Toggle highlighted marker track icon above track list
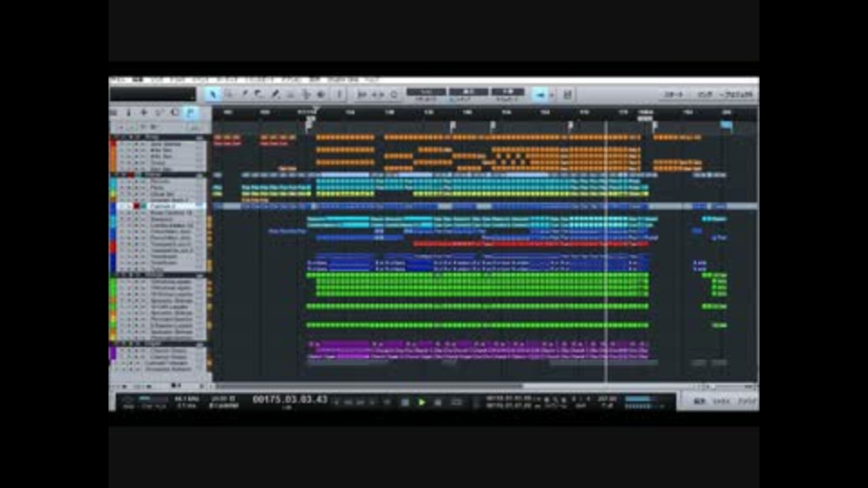The width and height of the screenshot is (868, 488). coord(191,113)
